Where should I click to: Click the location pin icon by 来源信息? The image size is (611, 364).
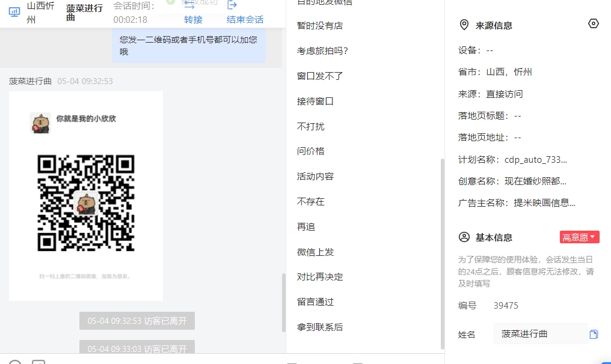point(464,25)
